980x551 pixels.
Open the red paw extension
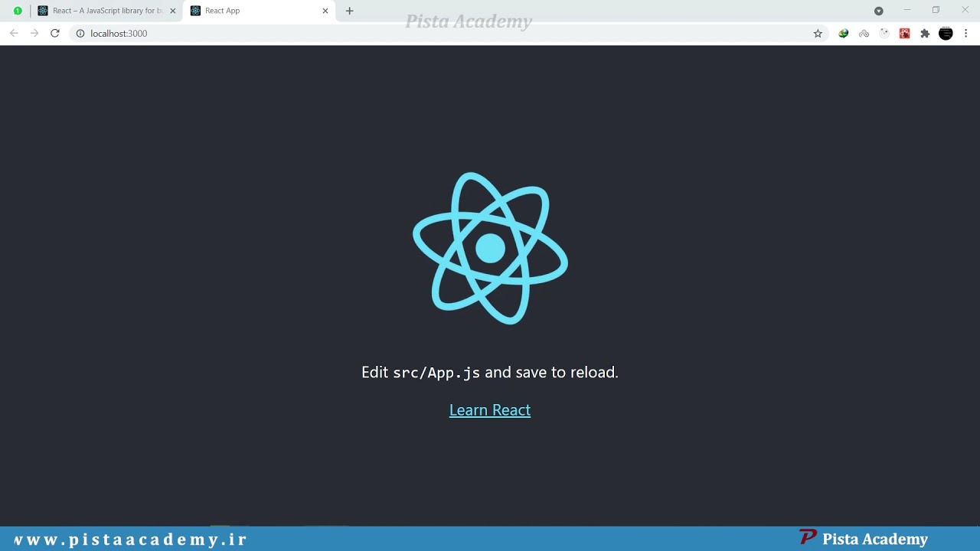905,34
